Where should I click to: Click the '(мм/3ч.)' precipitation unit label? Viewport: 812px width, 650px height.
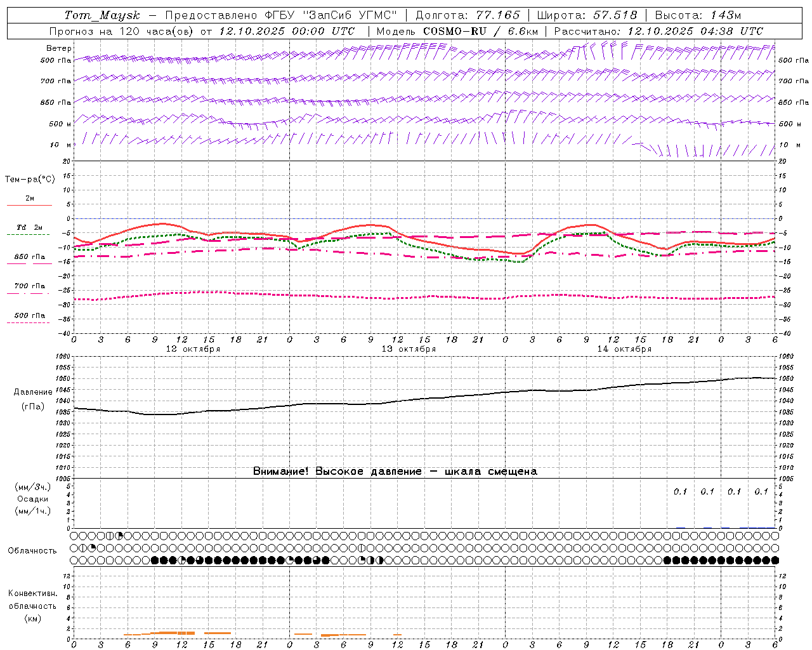click(x=33, y=487)
